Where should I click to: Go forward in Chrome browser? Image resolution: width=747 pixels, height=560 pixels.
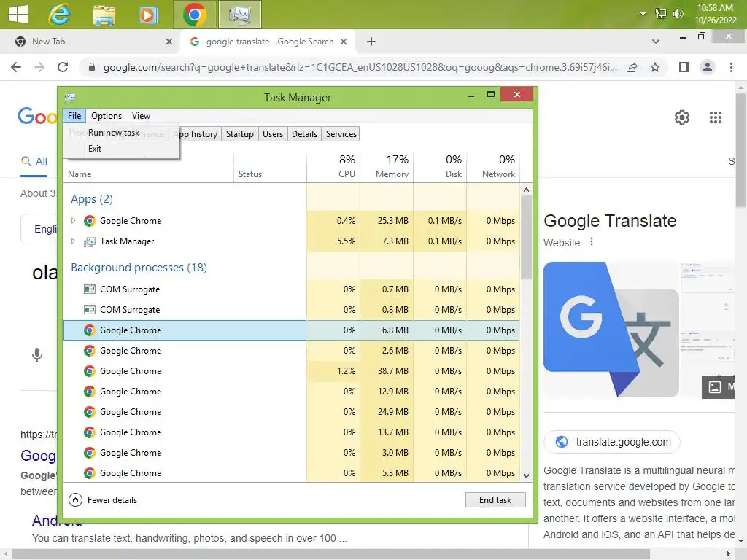click(x=39, y=67)
